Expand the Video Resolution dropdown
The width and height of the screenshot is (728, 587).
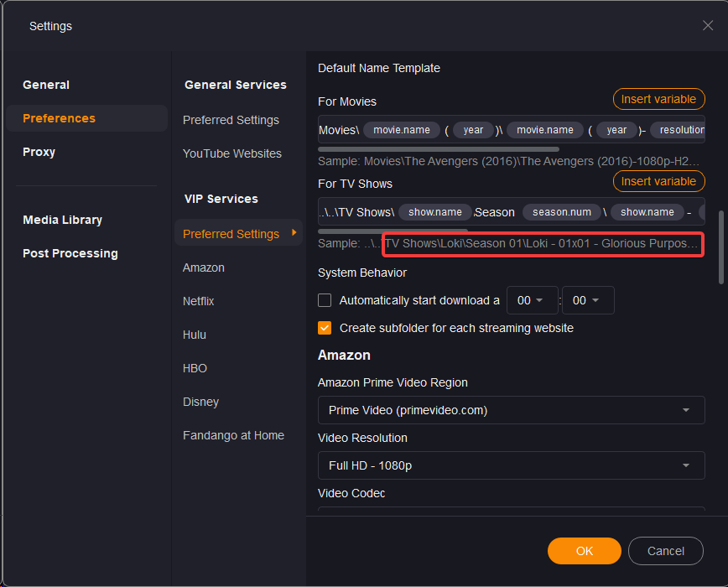tap(511, 465)
